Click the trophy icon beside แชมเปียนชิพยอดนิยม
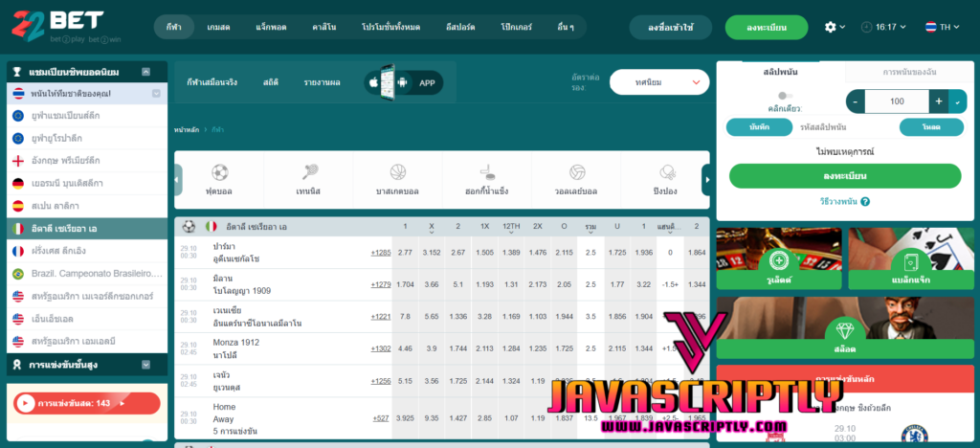980x448 pixels. (x=17, y=72)
